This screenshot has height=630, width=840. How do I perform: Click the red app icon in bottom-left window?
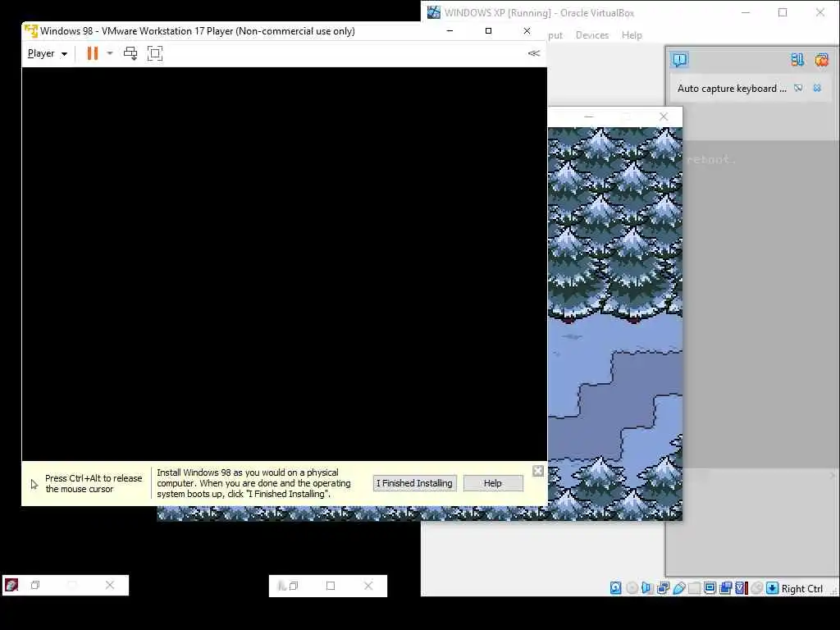tap(11, 585)
